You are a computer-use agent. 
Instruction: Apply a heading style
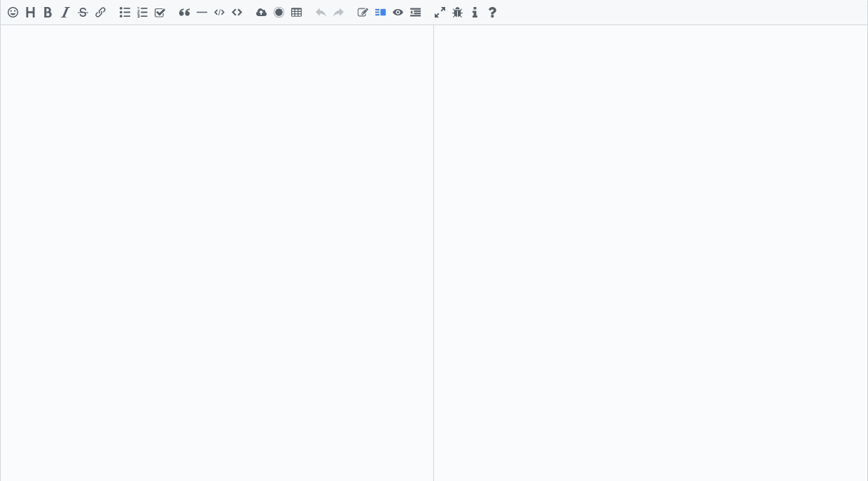pos(30,12)
